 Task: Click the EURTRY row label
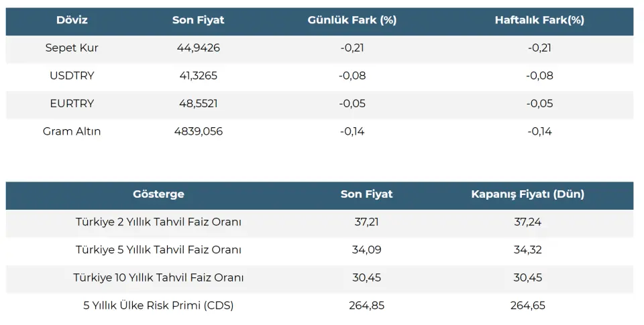coord(72,103)
